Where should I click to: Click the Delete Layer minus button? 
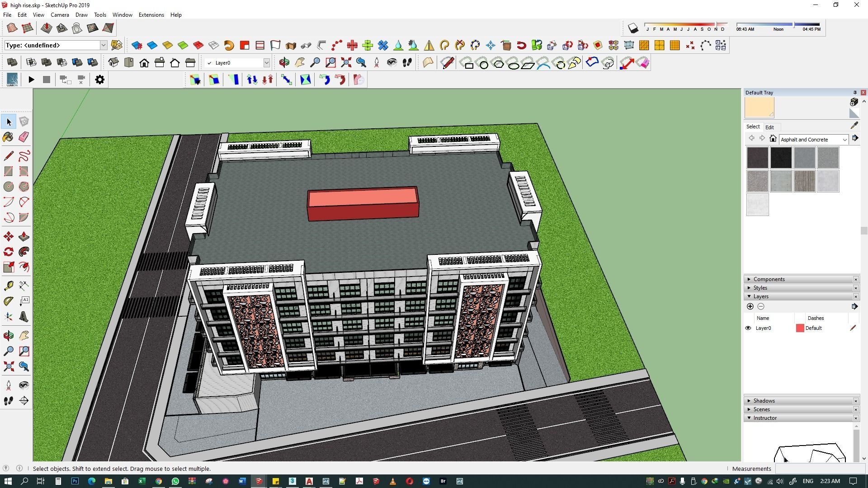[761, 306]
